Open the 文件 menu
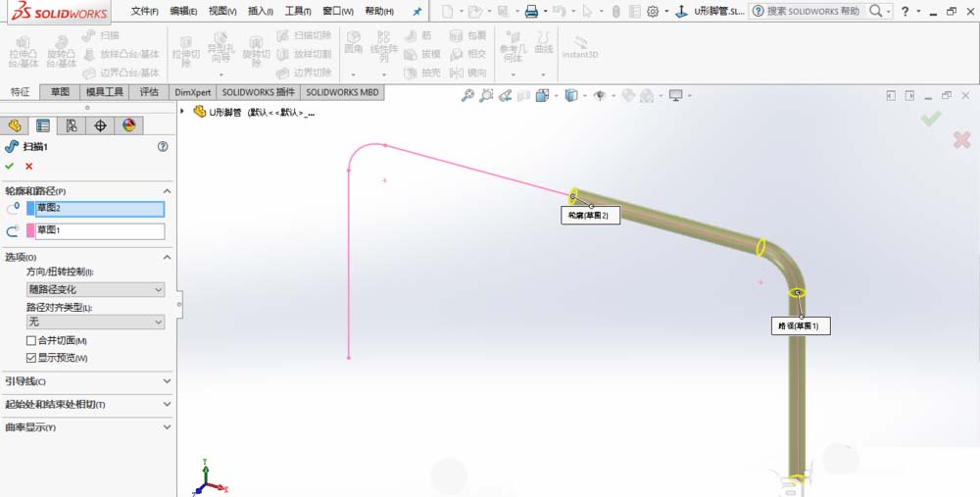 pos(144,11)
